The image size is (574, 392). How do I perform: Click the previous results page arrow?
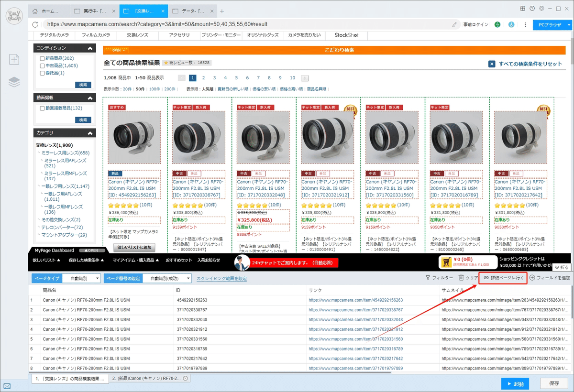(x=182, y=78)
